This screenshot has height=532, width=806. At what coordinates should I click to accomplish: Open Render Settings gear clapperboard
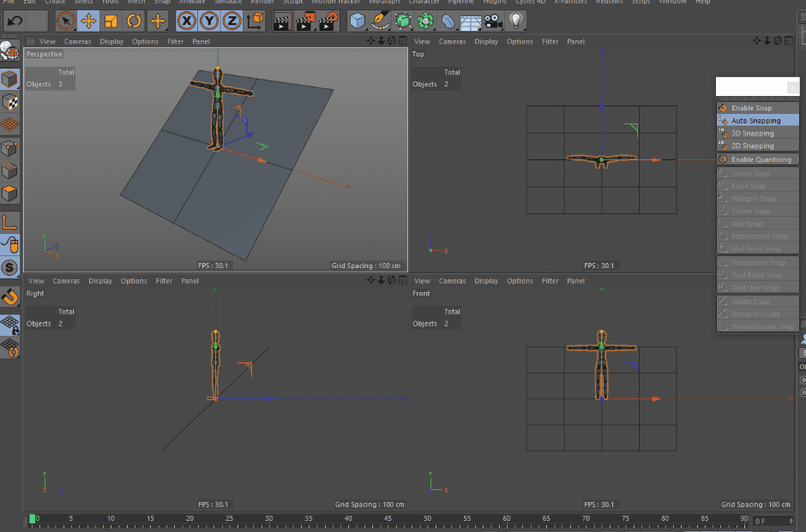click(x=328, y=21)
